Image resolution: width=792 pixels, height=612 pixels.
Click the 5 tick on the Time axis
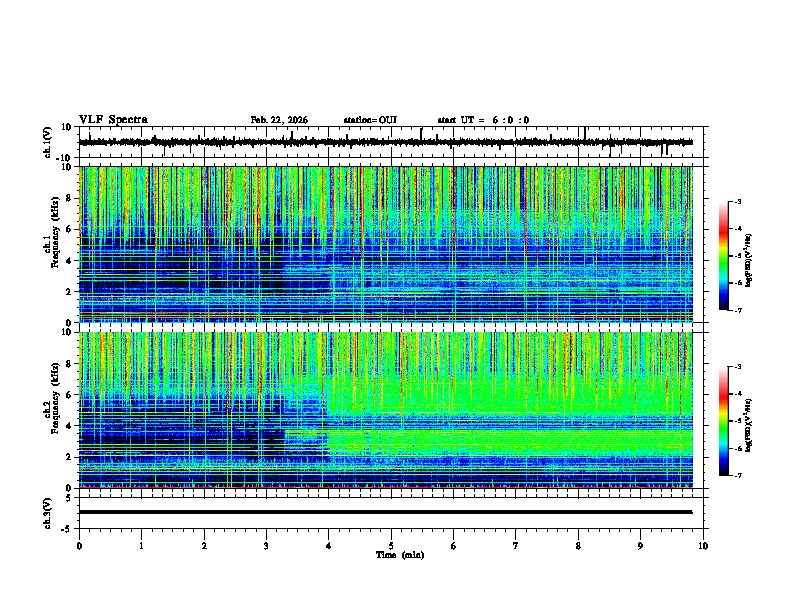391,546
